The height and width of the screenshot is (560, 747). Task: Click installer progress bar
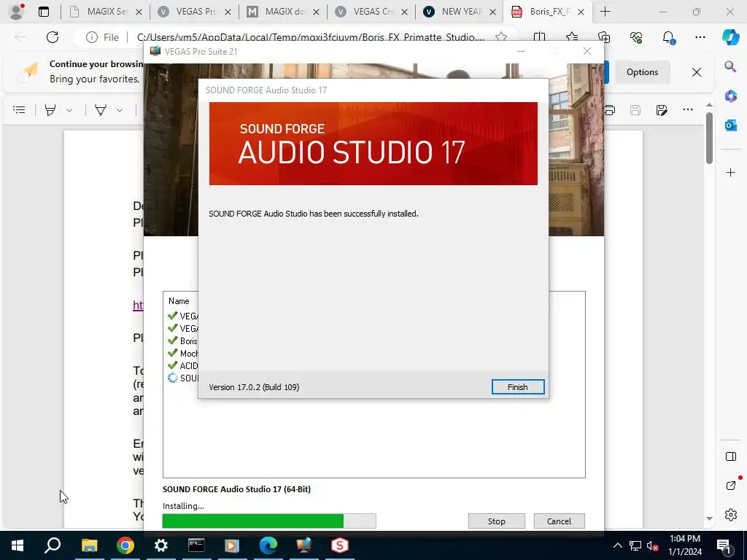(269, 521)
